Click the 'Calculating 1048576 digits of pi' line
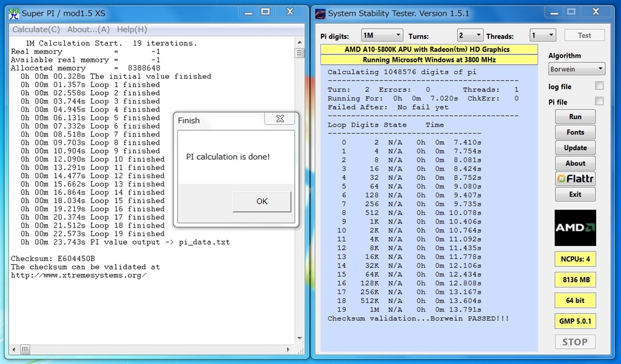Image resolution: width=621 pixels, height=364 pixels. [402, 72]
